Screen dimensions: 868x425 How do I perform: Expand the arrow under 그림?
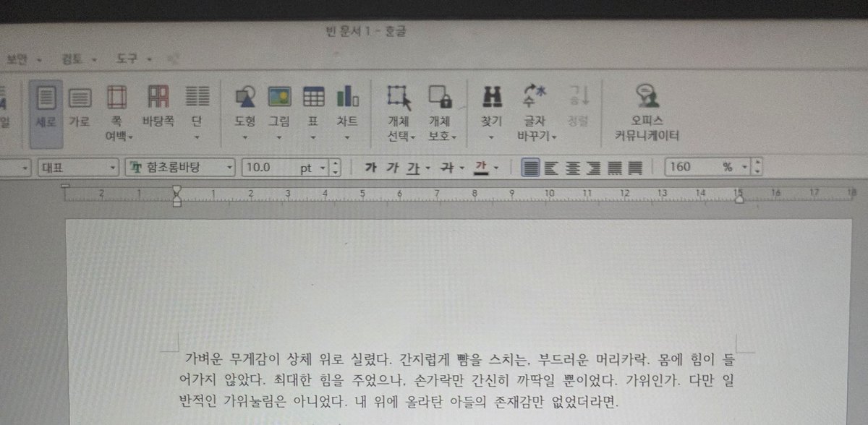pos(279,137)
